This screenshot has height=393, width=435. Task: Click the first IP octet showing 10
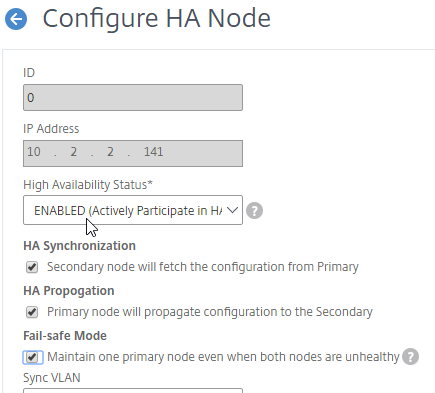(x=34, y=152)
